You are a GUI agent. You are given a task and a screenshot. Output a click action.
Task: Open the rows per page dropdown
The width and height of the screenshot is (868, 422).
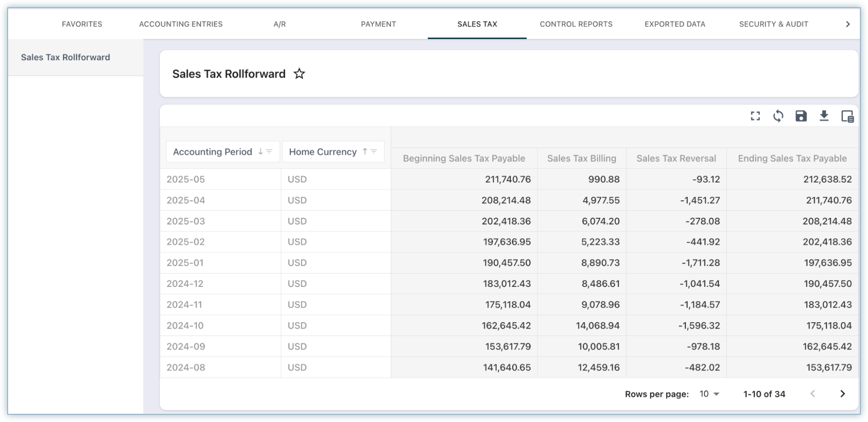(x=709, y=394)
